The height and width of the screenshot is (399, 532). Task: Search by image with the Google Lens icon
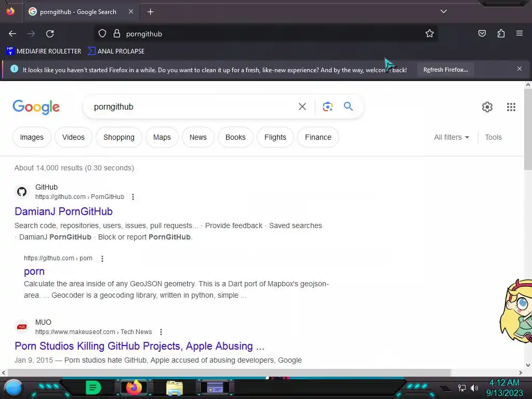pos(327,107)
